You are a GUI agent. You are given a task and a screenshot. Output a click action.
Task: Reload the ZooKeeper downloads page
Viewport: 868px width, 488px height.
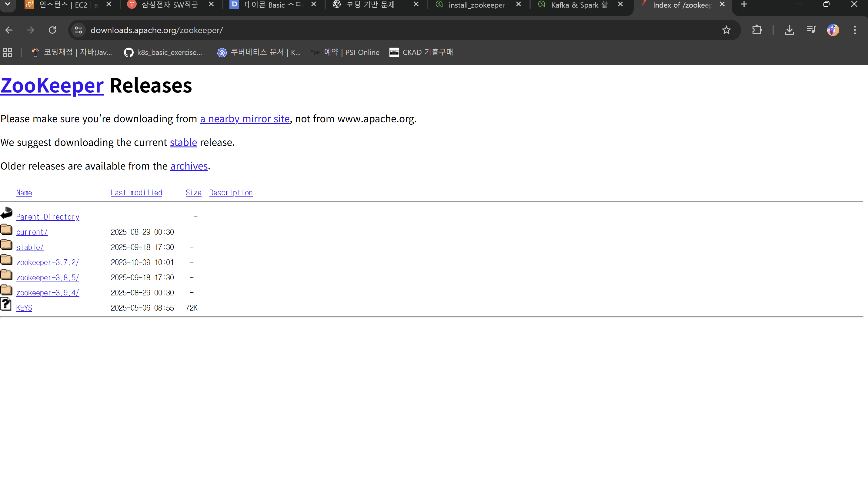52,30
